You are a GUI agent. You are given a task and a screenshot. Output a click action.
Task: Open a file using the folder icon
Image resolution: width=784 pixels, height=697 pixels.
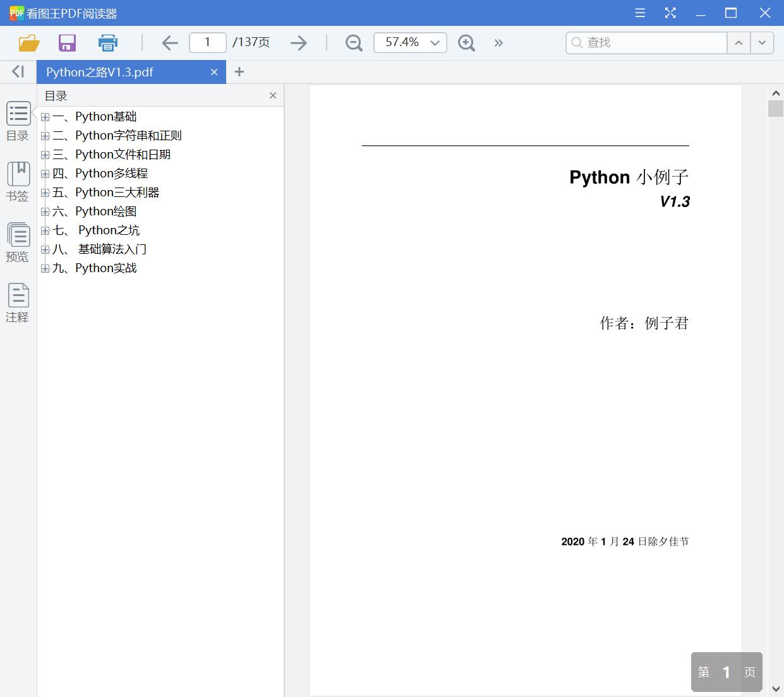point(28,42)
